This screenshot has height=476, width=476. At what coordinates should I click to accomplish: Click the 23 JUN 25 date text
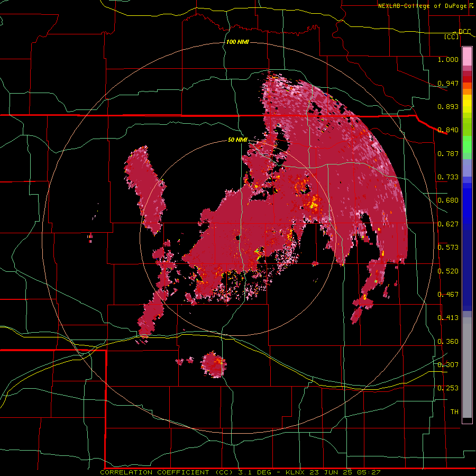[x=331, y=472]
